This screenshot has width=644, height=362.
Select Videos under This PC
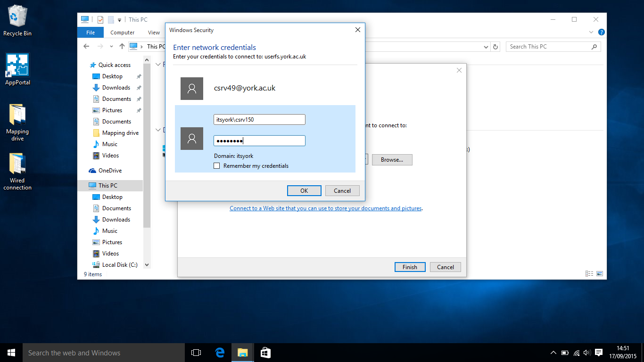[111, 254]
